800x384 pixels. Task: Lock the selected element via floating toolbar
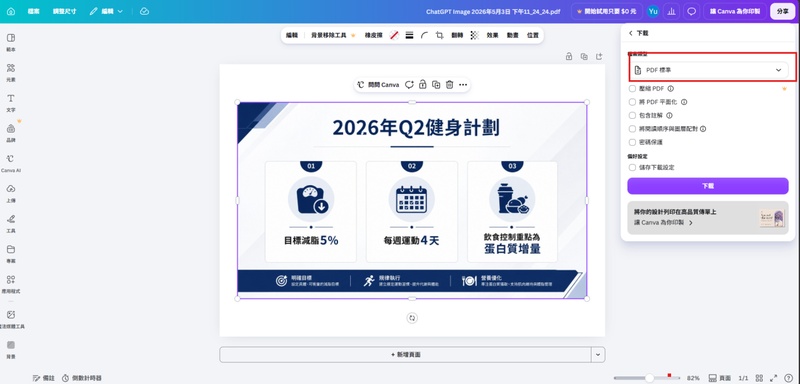point(422,85)
